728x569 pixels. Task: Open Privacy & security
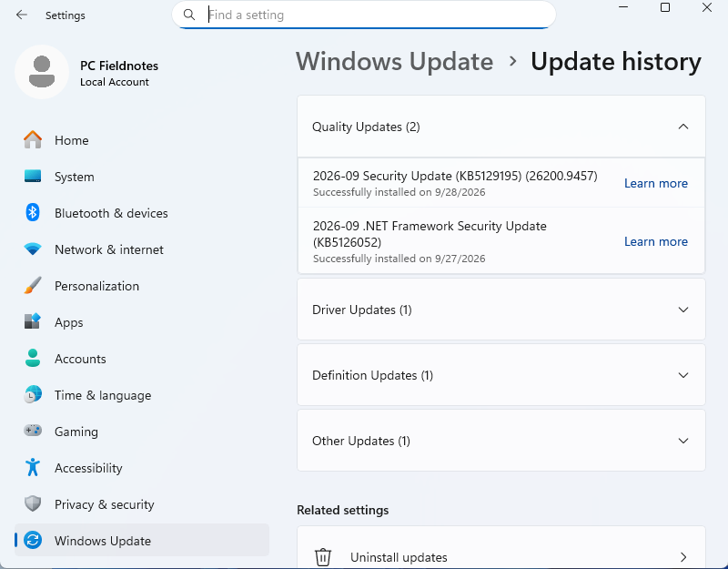coord(142,504)
